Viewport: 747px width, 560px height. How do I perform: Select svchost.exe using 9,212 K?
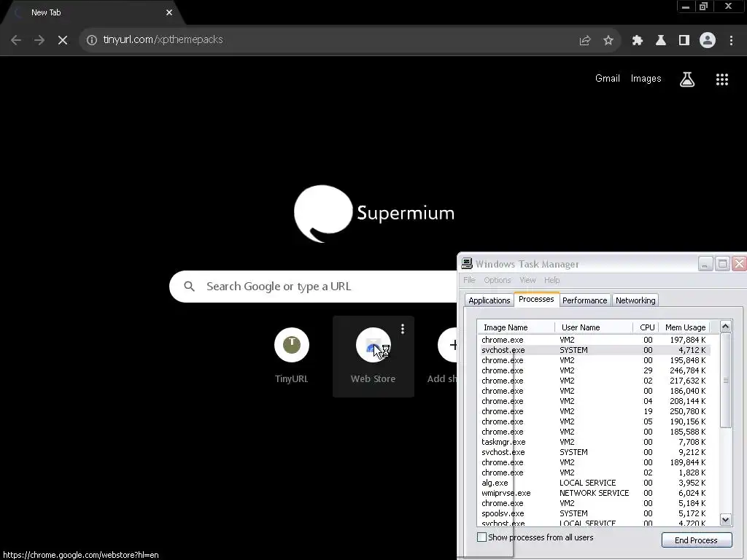tap(594, 452)
